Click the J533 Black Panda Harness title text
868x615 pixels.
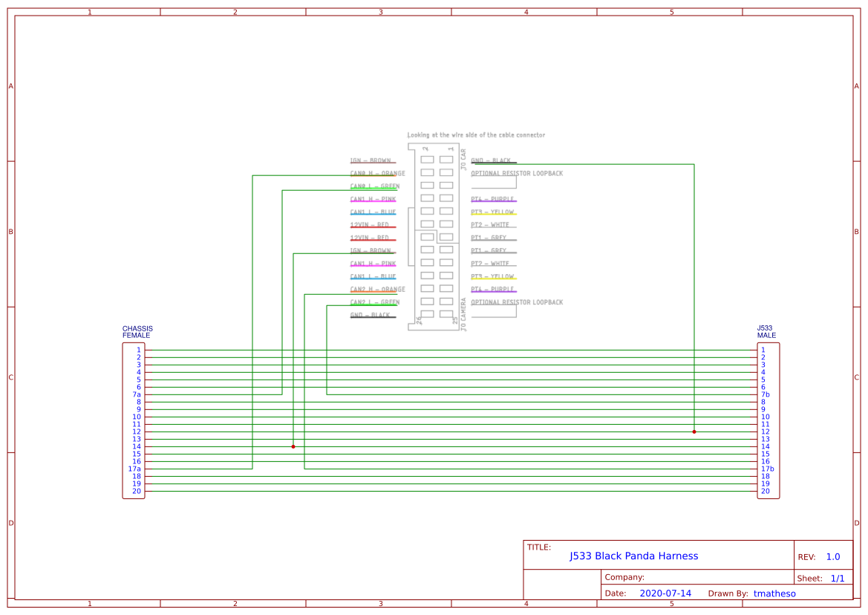[633, 556]
